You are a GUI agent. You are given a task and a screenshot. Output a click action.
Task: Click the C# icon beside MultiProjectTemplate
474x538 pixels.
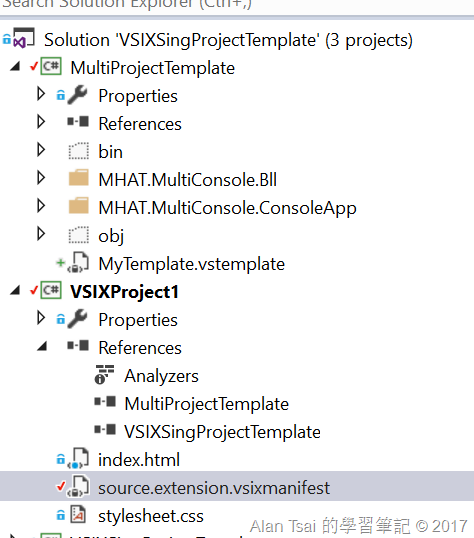tap(51, 66)
